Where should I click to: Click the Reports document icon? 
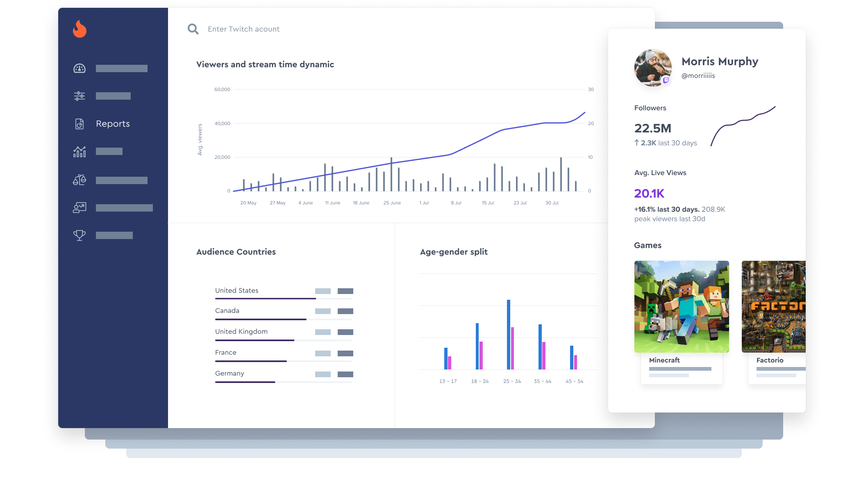pyautogui.click(x=80, y=124)
